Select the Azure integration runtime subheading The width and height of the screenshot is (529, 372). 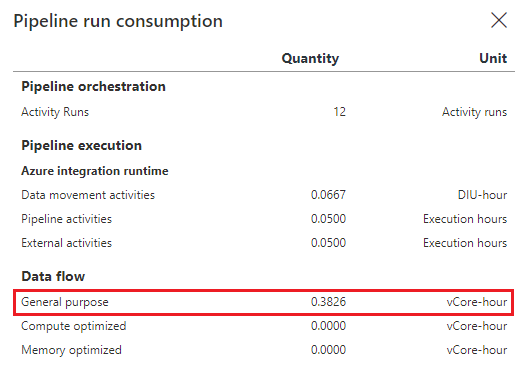pos(95,171)
